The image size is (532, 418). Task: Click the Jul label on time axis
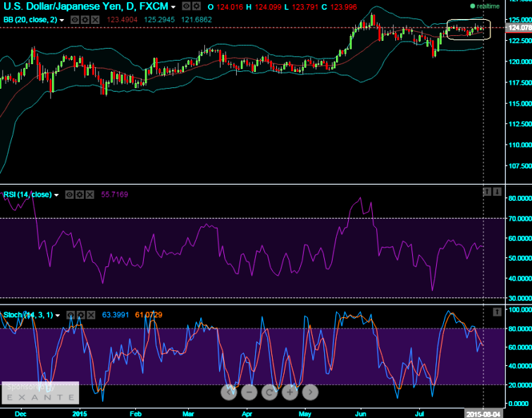[420, 414]
